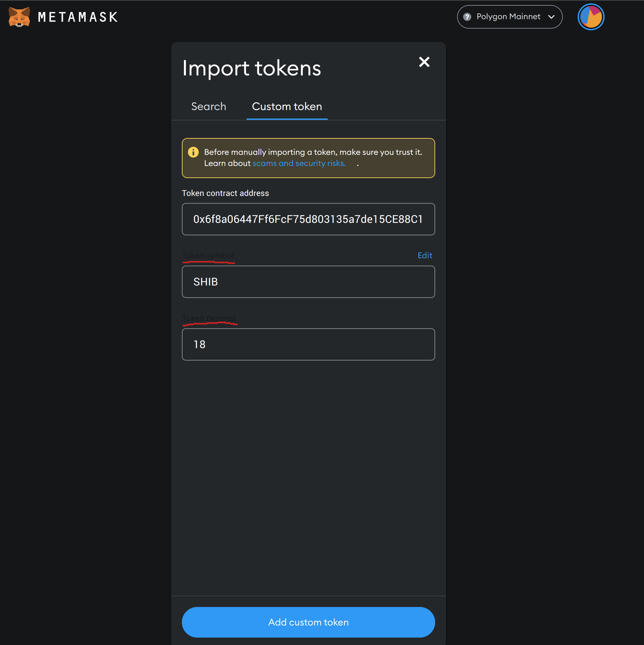
Task: Click the token decimal field showing 18
Action: [x=308, y=344]
